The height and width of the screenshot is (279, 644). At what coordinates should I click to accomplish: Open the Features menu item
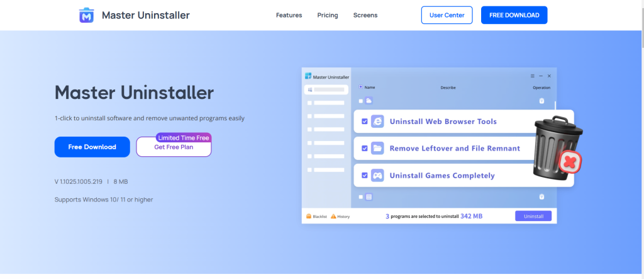coord(289,15)
